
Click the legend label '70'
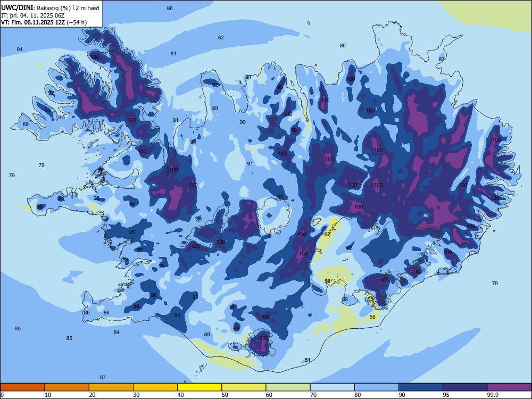313,395
